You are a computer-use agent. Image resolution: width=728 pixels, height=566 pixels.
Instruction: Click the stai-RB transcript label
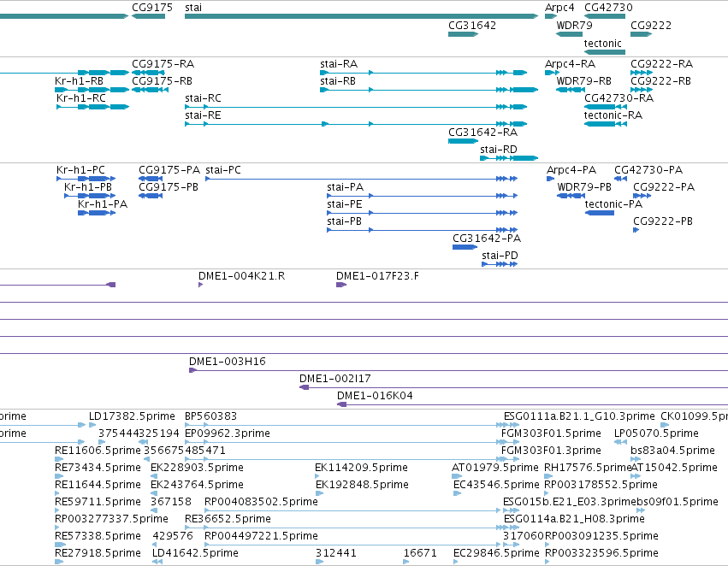[338, 81]
